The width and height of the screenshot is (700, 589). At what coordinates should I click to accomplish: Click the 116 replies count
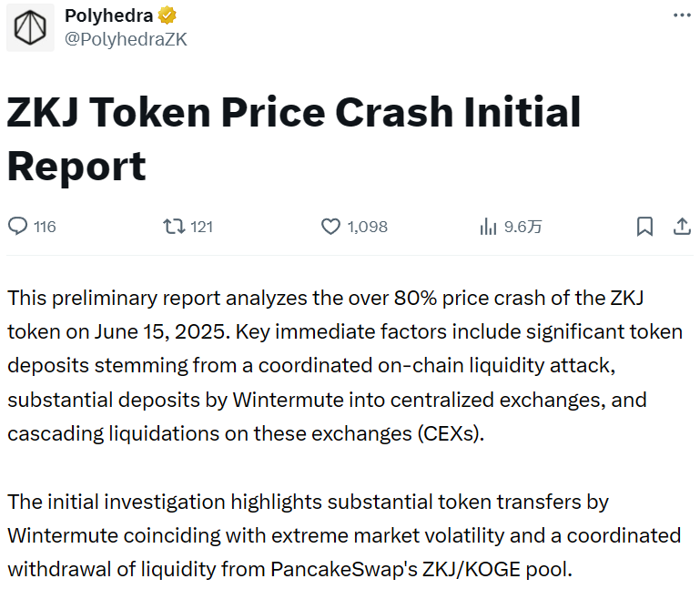pyautogui.click(x=45, y=227)
